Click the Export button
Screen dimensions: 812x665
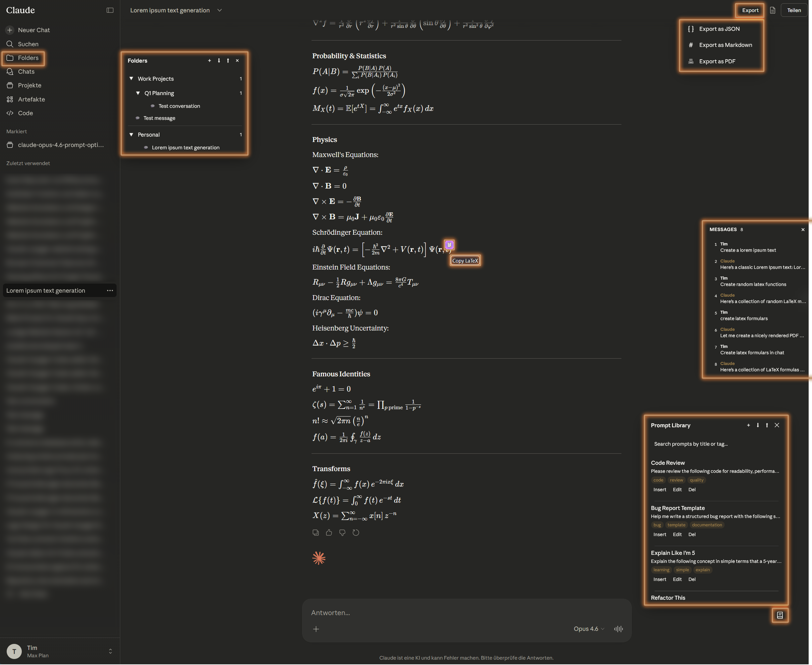click(750, 10)
